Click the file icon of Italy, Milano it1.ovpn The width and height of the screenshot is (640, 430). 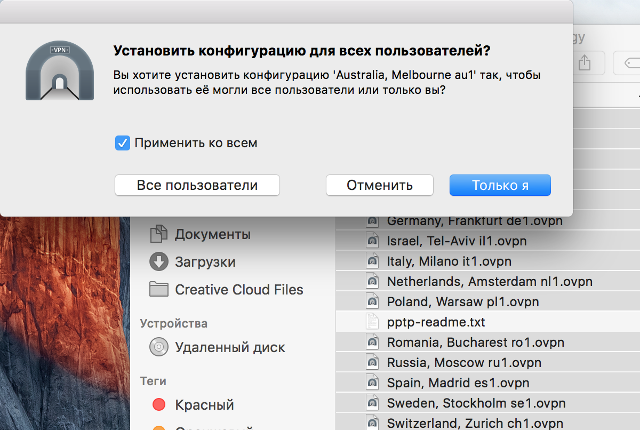tap(372, 261)
